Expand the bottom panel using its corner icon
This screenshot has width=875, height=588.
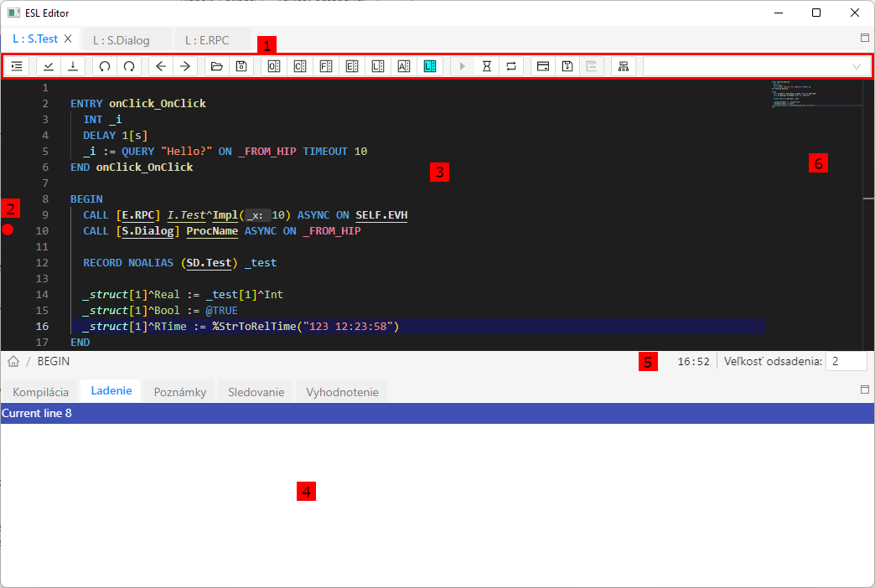[865, 389]
